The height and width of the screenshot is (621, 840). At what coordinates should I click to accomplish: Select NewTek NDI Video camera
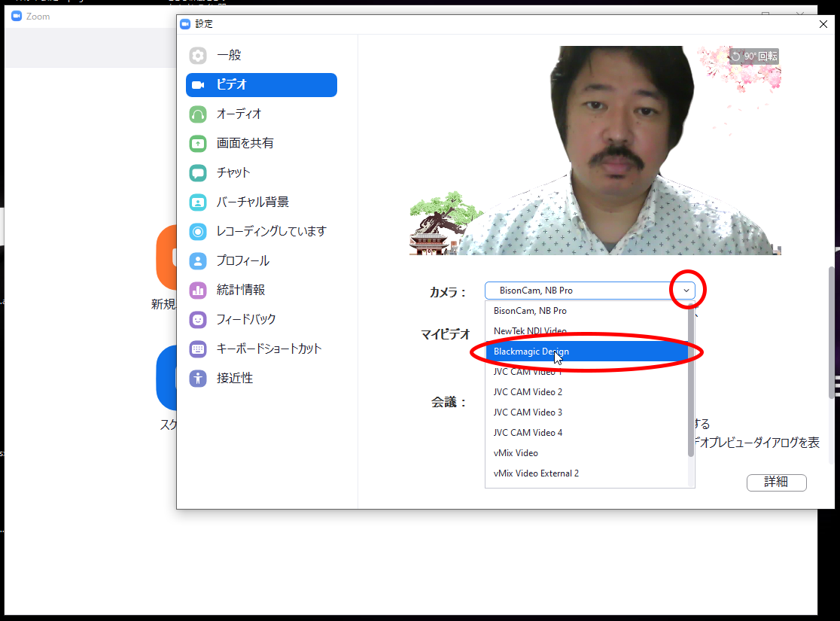(586, 331)
